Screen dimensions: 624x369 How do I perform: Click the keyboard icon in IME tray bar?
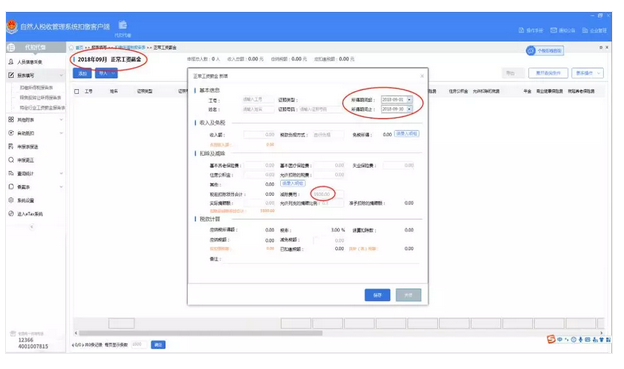(587, 340)
